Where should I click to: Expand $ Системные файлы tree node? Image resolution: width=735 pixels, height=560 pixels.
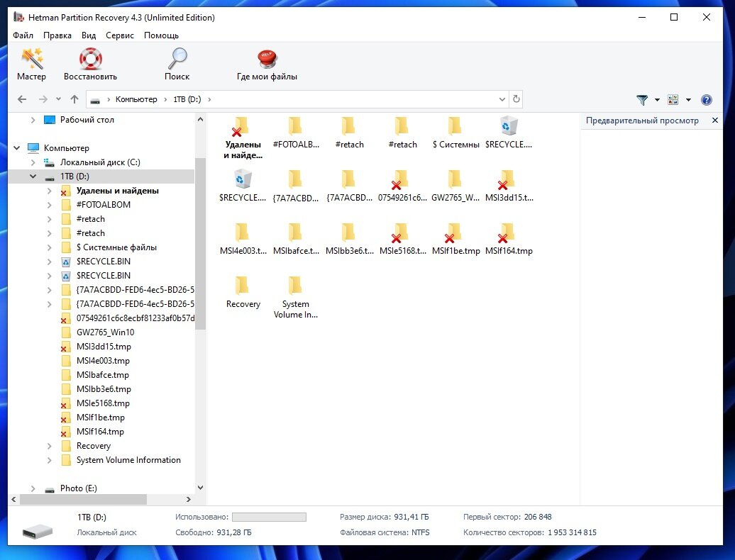[x=49, y=247]
